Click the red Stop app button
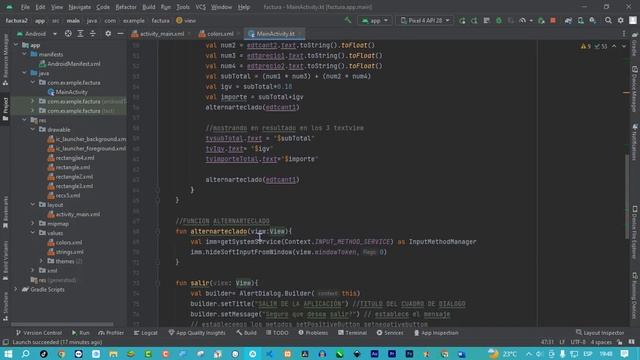640x360 pixels. click(x=553, y=20)
